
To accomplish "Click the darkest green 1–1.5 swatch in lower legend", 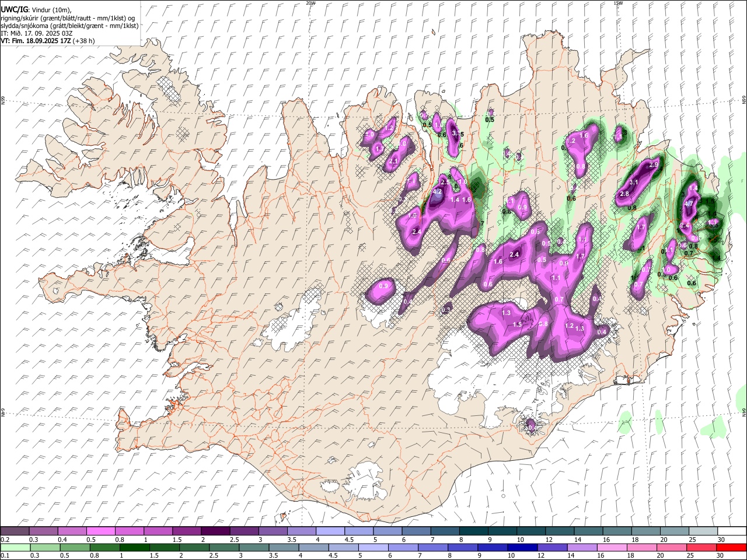I will [x=135, y=548].
